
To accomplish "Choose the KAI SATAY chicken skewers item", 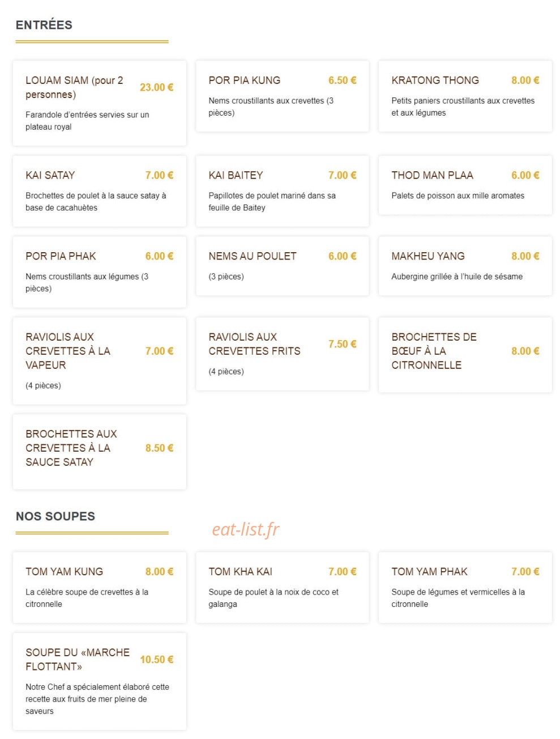I will click(x=100, y=191).
